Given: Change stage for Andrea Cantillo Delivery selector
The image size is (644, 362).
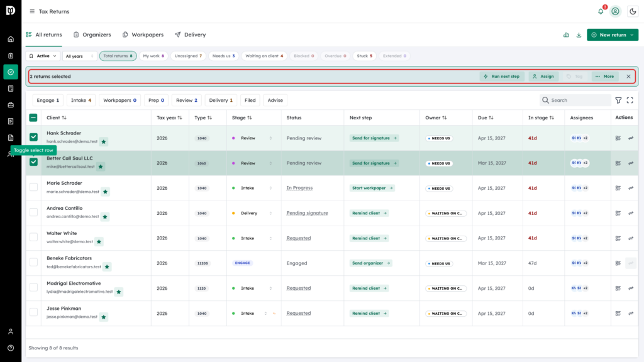Looking at the screenshot, I should 252,214.
